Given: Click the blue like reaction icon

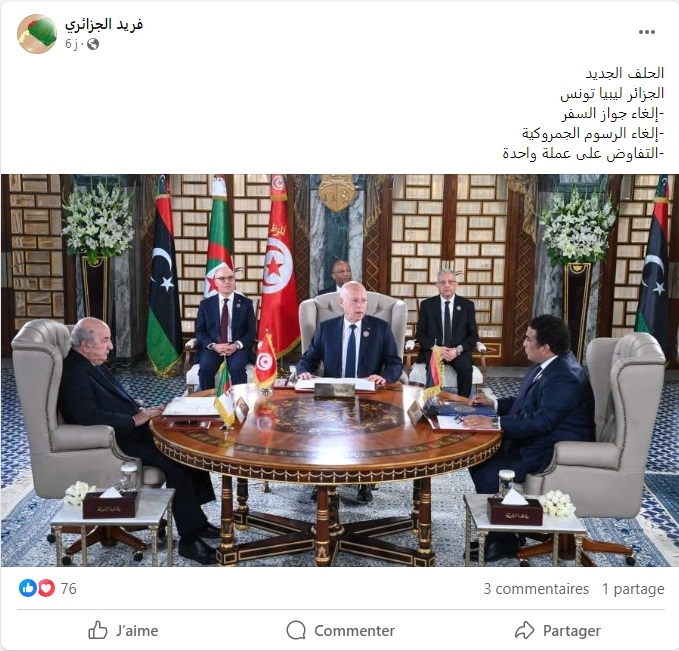Looking at the screenshot, I should (28, 588).
